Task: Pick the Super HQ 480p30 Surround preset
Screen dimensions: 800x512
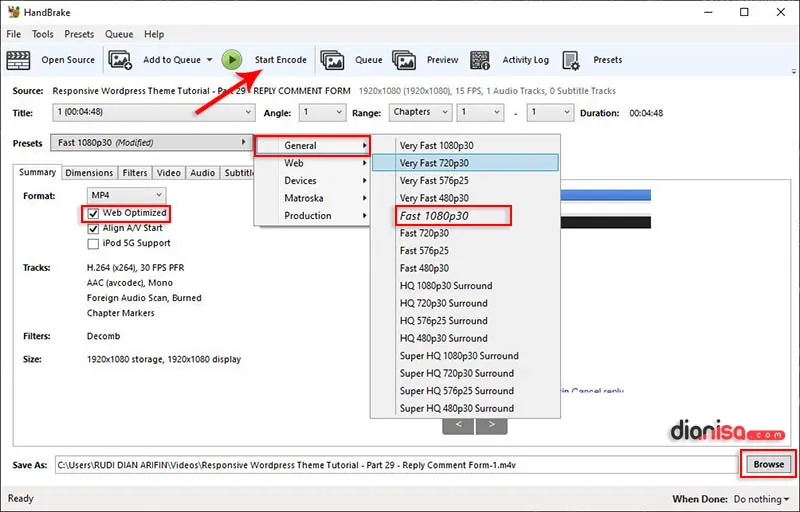Action: 465,408
